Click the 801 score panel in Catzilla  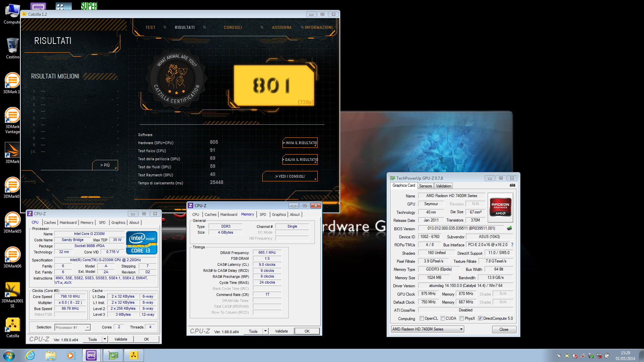point(274,85)
